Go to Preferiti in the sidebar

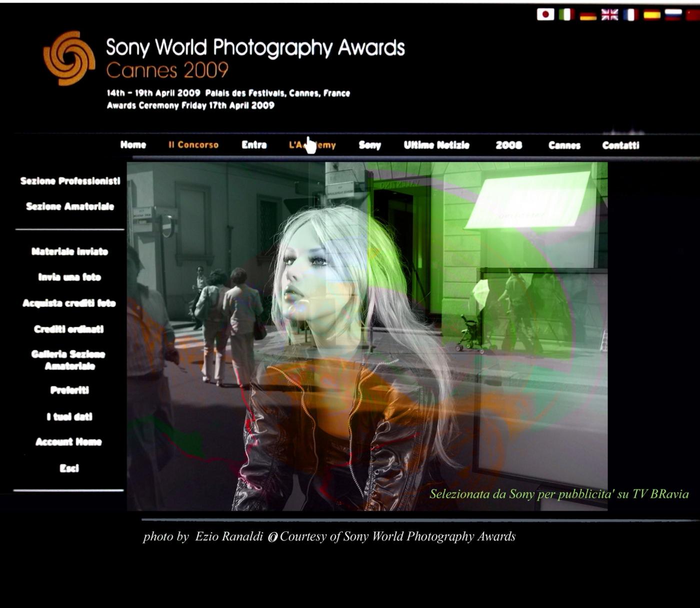pyautogui.click(x=69, y=390)
